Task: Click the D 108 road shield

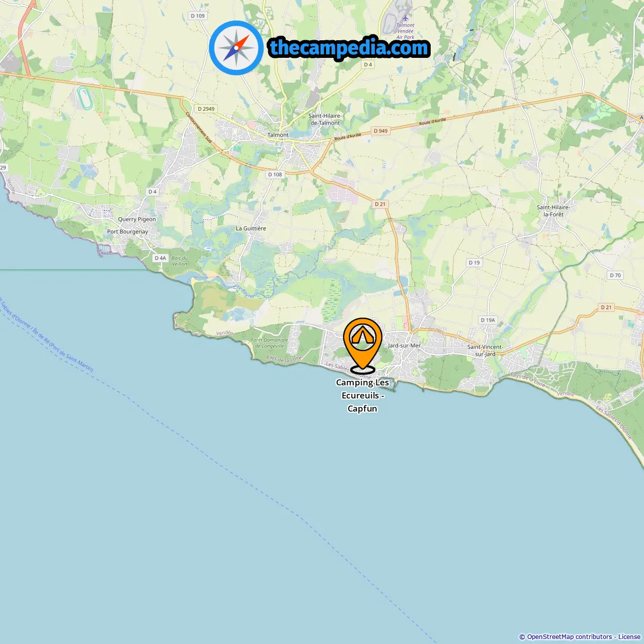Action: pyautogui.click(x=275, y=175)
